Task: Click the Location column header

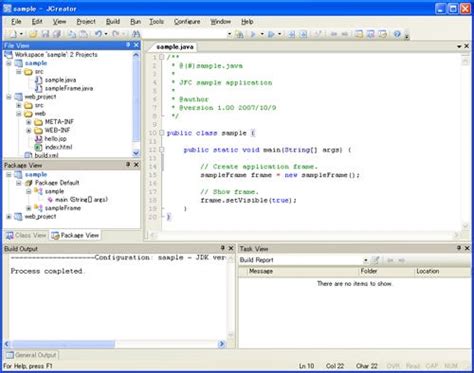Action: 442,271
